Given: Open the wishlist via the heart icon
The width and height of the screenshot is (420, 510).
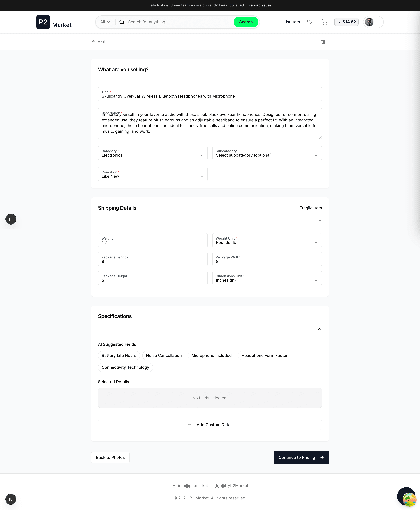Looking at the screenshot, I should (x=310, y=22).
